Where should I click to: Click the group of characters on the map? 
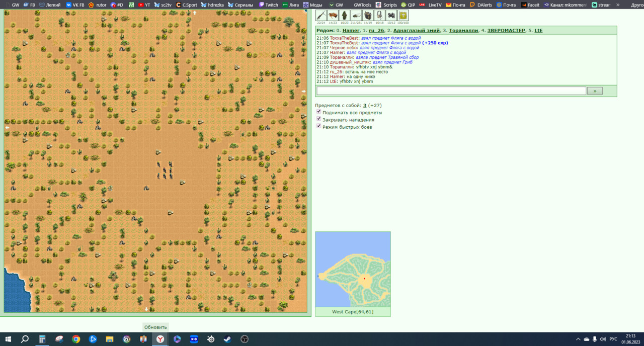165,170
